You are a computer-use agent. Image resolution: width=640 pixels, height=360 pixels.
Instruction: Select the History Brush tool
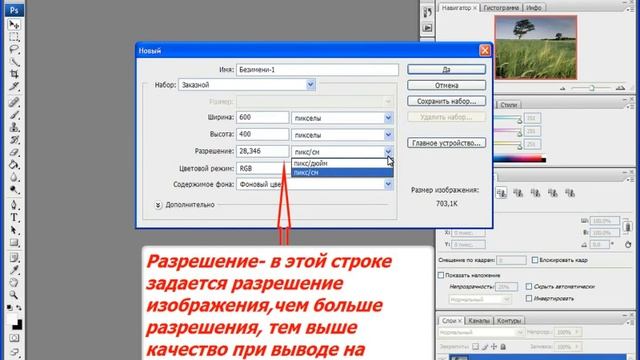coord(14,140)
